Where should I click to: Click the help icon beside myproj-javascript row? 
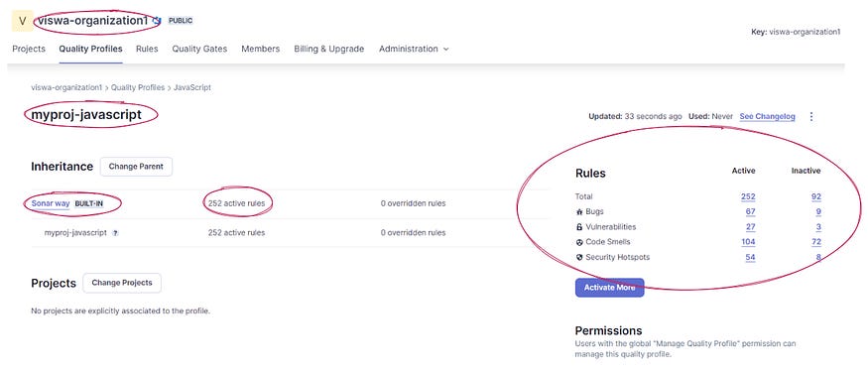coord(115,233)
